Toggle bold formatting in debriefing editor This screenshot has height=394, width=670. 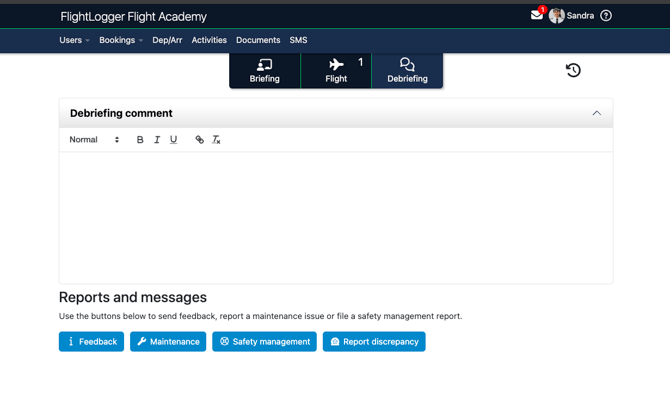(140, 140)
